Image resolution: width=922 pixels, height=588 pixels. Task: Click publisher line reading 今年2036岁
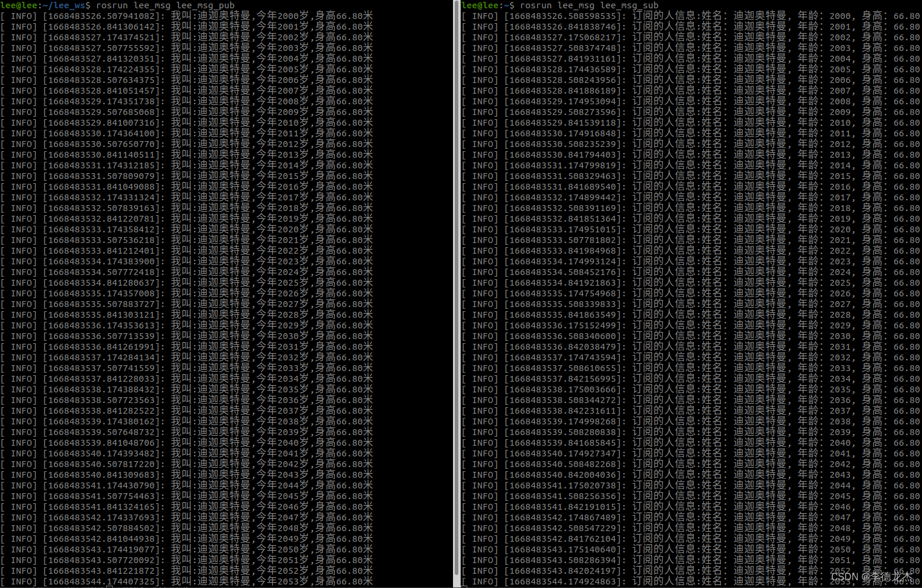click(x=187, y=400)
